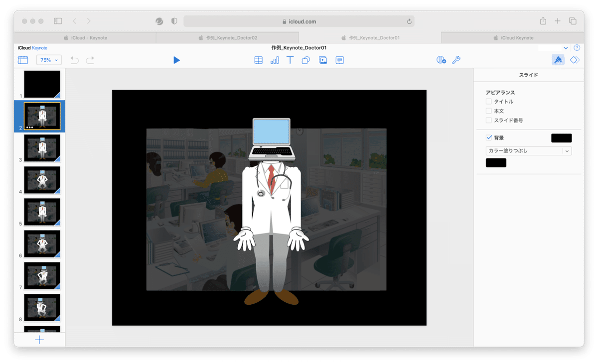Open the help question mark
Viewport: 598px width, 364px height.
click(x=577, y=48)
